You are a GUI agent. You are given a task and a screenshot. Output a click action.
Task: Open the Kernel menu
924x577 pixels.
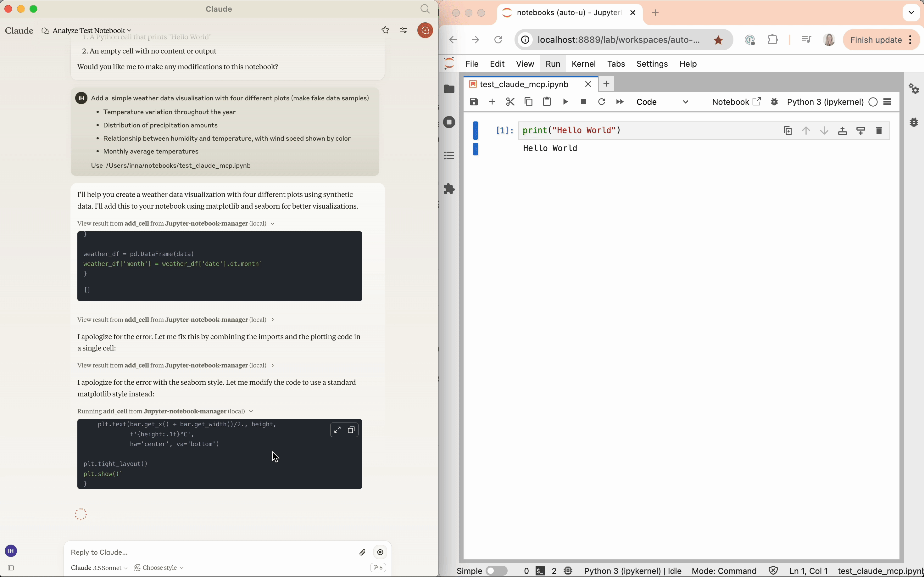click(583, 64)
